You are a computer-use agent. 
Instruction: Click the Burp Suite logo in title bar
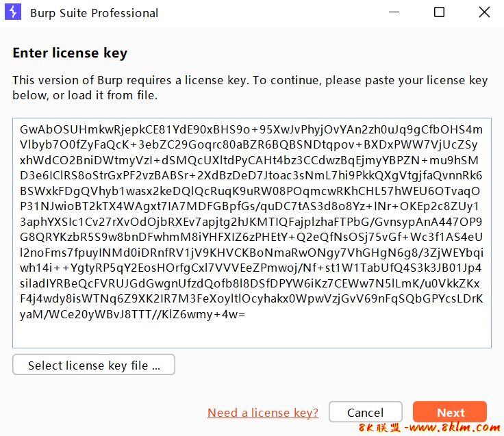pyautogui.click(x=14, y=13)
